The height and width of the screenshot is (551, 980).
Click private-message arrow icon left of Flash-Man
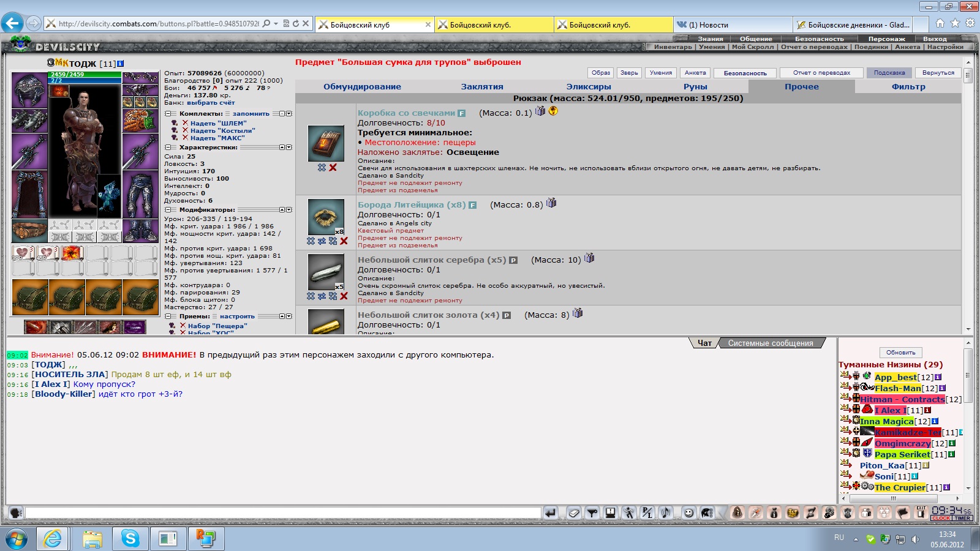pos(845,387)
